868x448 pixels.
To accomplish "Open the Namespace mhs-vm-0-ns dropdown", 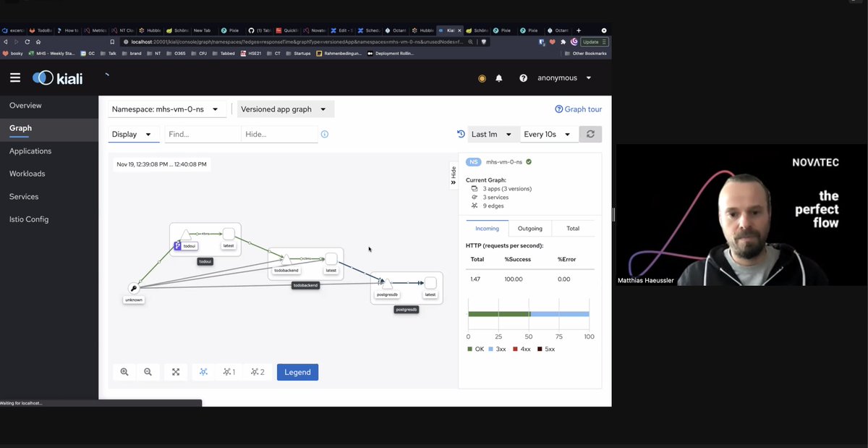I will coord(166,109).
